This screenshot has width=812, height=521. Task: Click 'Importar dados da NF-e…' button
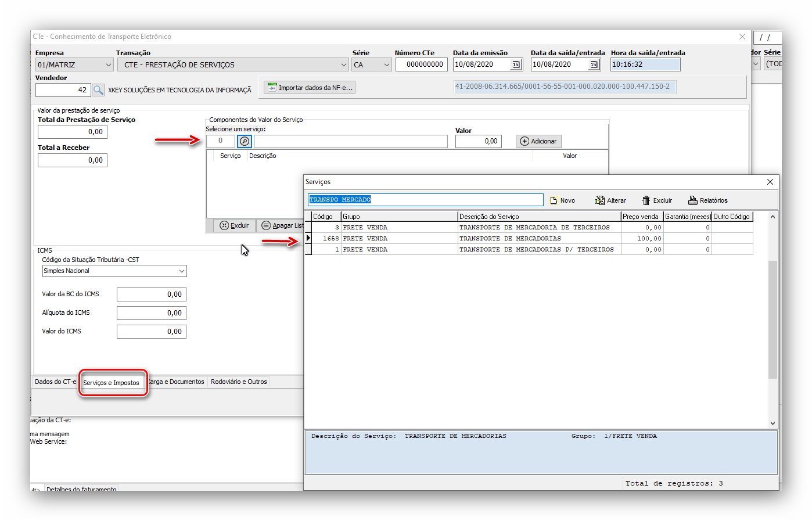click(x=310, y=88)
